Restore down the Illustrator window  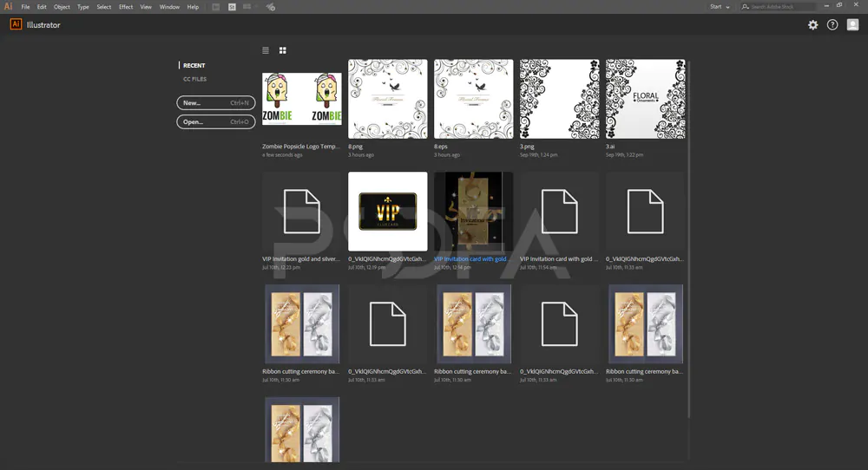click(839, 5)
